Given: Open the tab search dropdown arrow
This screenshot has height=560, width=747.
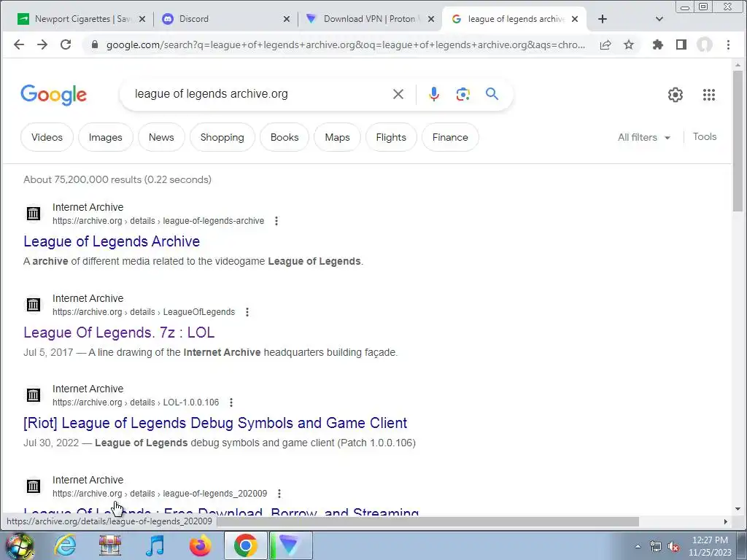Looking at the screenshot, I should pyautogui.click(x=659, y=19).
